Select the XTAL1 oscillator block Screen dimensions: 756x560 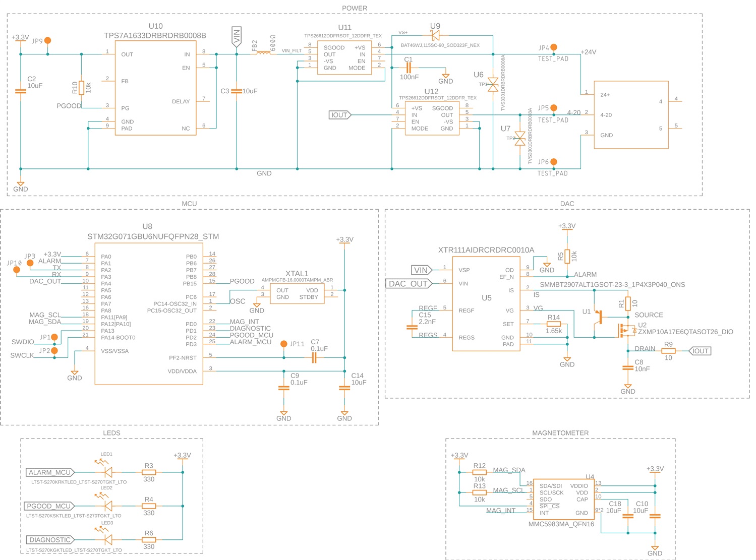tap(297, 293)
